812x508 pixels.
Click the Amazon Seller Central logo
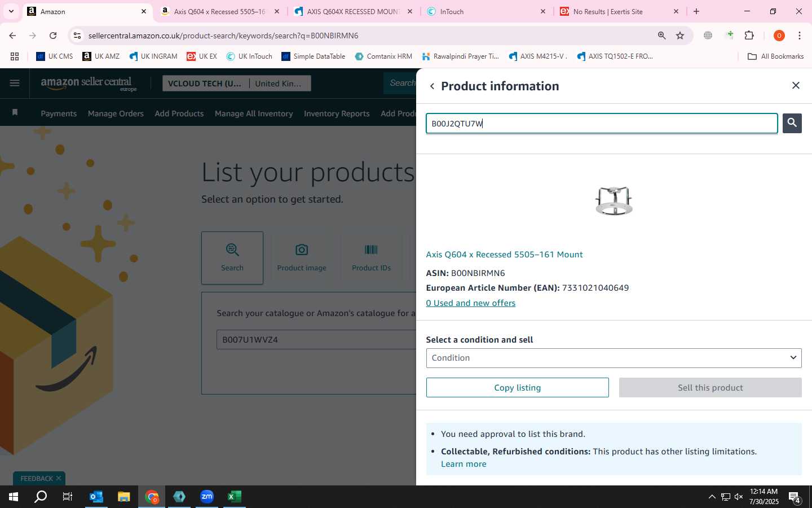pyautogui.click(x=89, y=84)
